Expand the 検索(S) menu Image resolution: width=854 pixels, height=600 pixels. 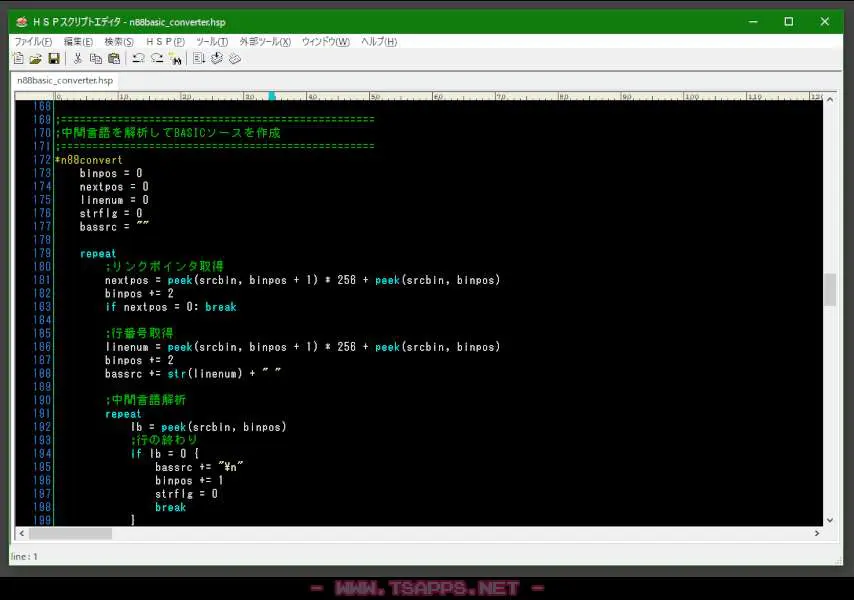coord(119,42)
